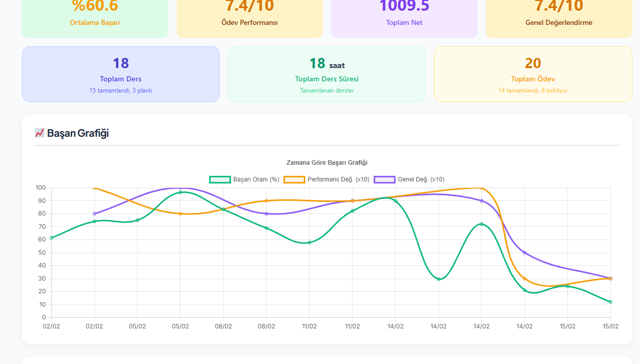Click the last green data point on chart
This screenshot has width=640, height=364.
[610, 302]
